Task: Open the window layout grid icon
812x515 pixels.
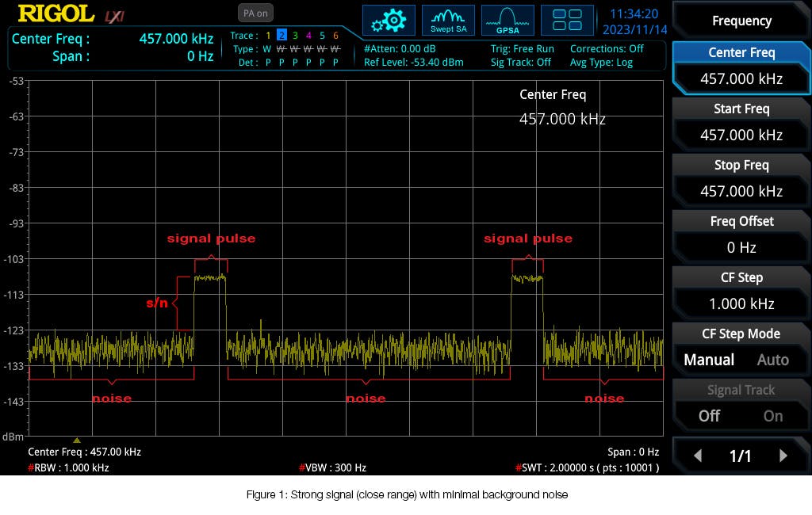Action: coord(567,20)
